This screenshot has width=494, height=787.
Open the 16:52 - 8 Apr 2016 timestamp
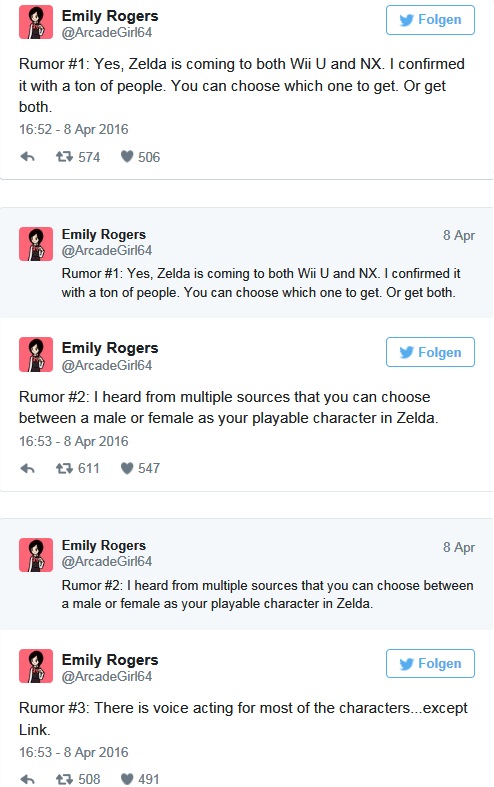click(x=74, y=129)
